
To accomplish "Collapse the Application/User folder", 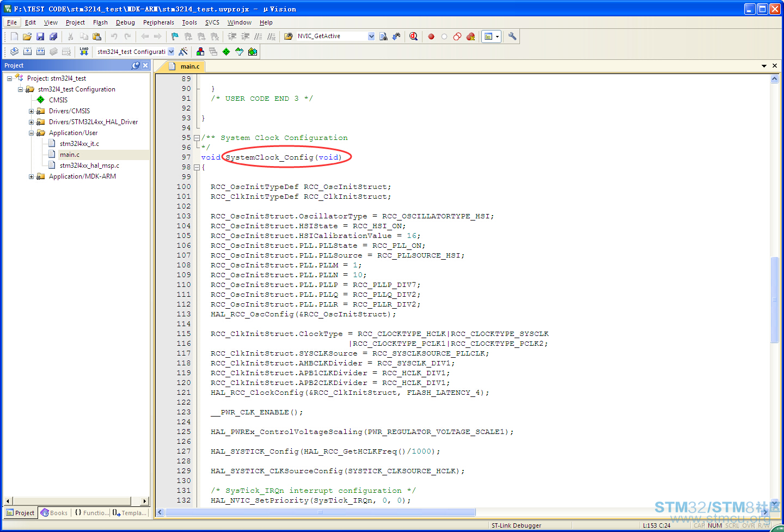I will (31, 133).
